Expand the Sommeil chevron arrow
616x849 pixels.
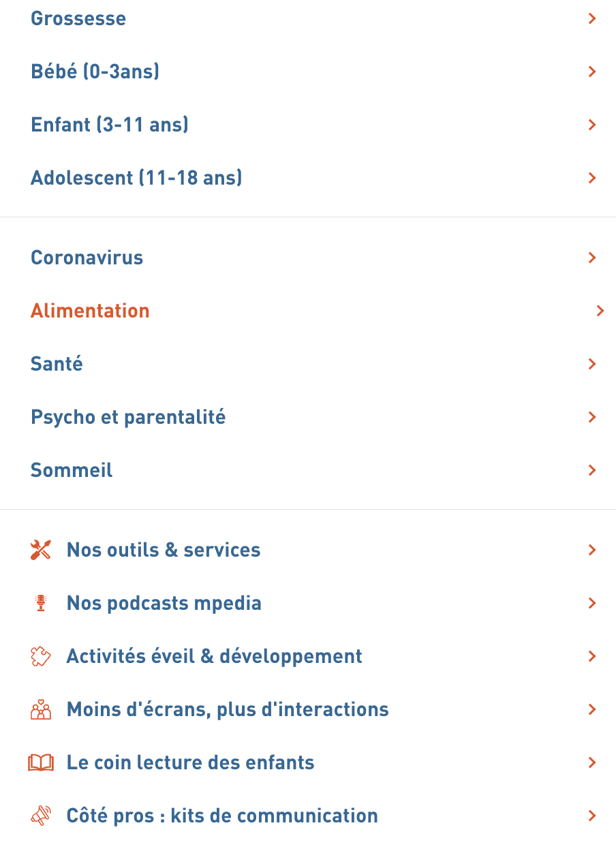pyautogui.click(x=591, y=470)
